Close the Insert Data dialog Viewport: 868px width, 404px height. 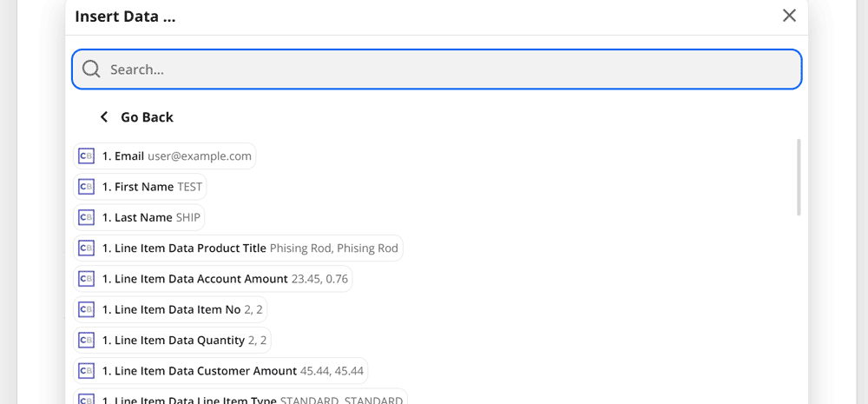click(789, 16)
